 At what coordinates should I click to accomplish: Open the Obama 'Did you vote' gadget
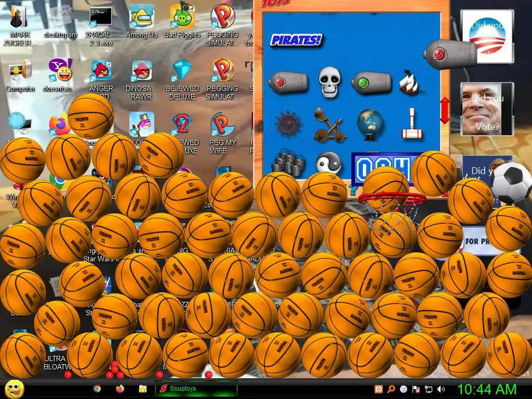click(487, 36)
